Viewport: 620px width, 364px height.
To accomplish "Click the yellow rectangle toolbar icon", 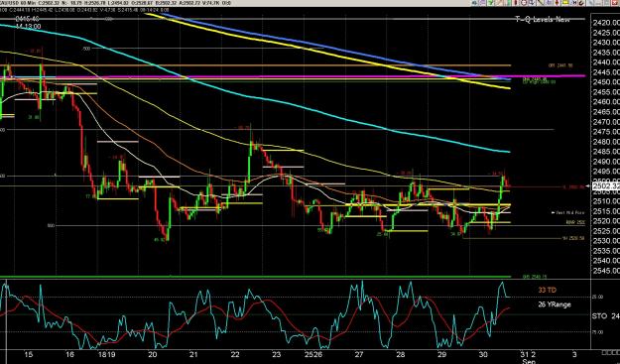I will tap(565, 3).
